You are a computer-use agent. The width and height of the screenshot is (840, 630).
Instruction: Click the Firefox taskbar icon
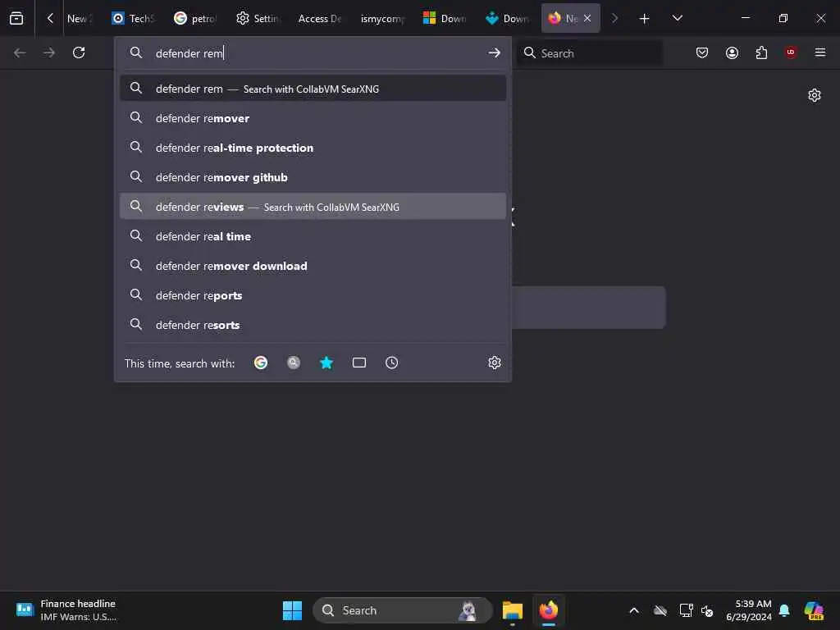[549, 610]
